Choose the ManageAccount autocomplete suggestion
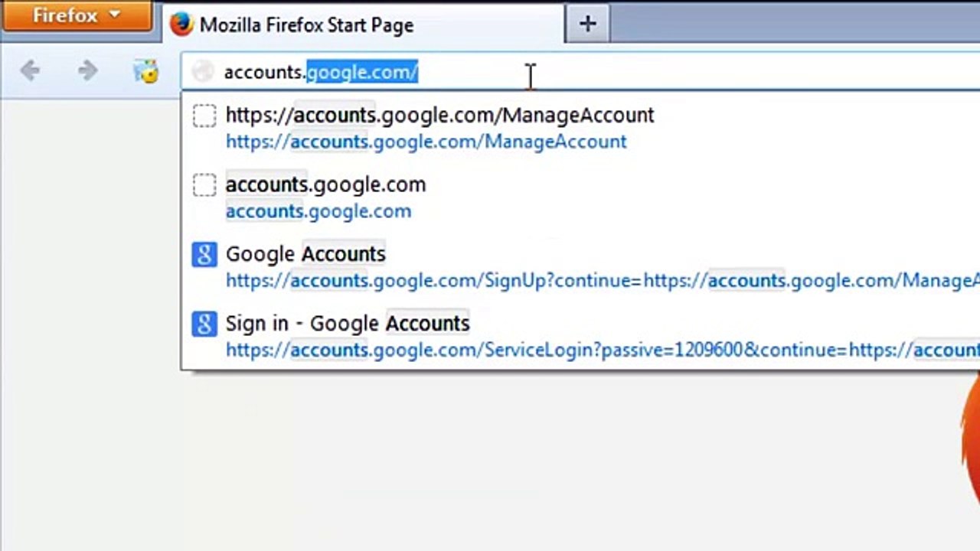Image resolution: width=980 pixels, height=551 pixels. click(x=580, y=128)
